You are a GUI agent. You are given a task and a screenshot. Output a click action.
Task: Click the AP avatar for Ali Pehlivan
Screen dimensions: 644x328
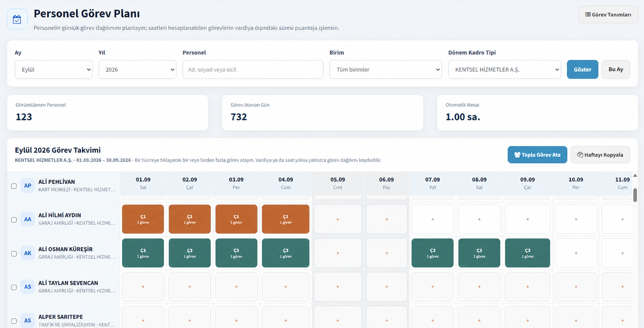point(27,185)
